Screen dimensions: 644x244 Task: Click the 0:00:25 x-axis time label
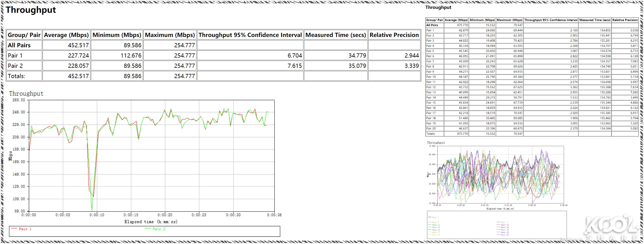(x=199, y=215)
